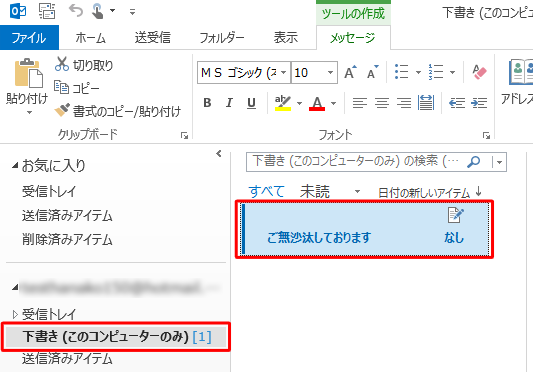Filter by 未読 messages
The height and width of the screenshot is (372, 533).
pos(315,191)
